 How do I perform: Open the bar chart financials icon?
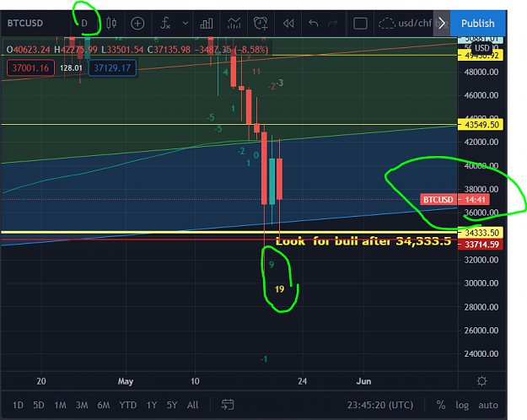(207, 24)
